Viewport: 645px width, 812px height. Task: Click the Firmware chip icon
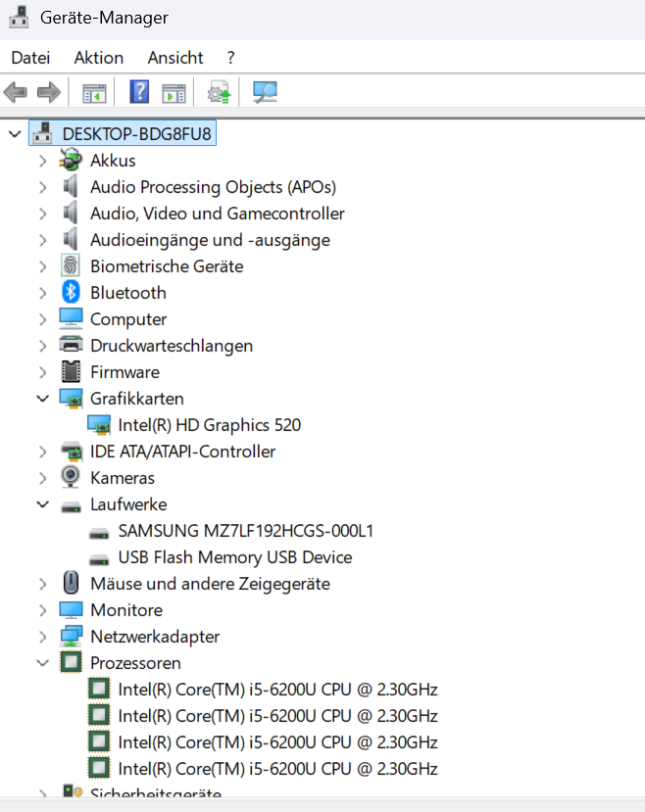pyautogui.click(x=71, y=371)
